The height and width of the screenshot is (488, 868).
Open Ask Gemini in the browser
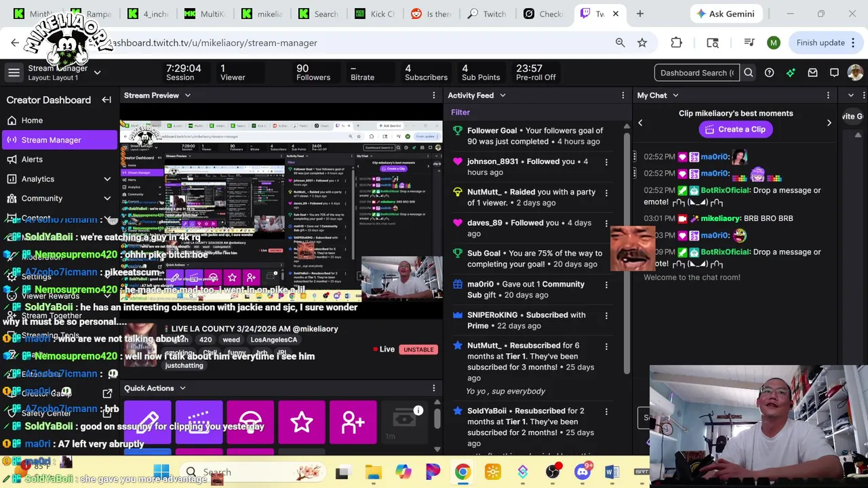pyautogui.click(x=726, y=14)
